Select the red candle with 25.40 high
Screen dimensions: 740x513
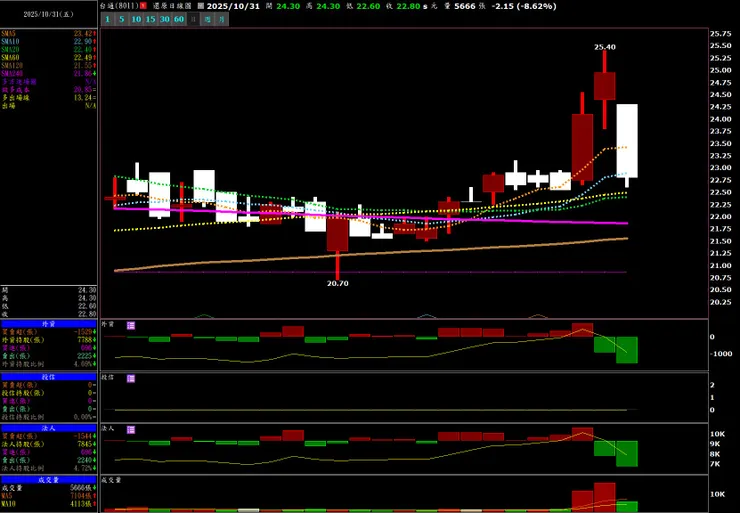[x=605, y=86]
